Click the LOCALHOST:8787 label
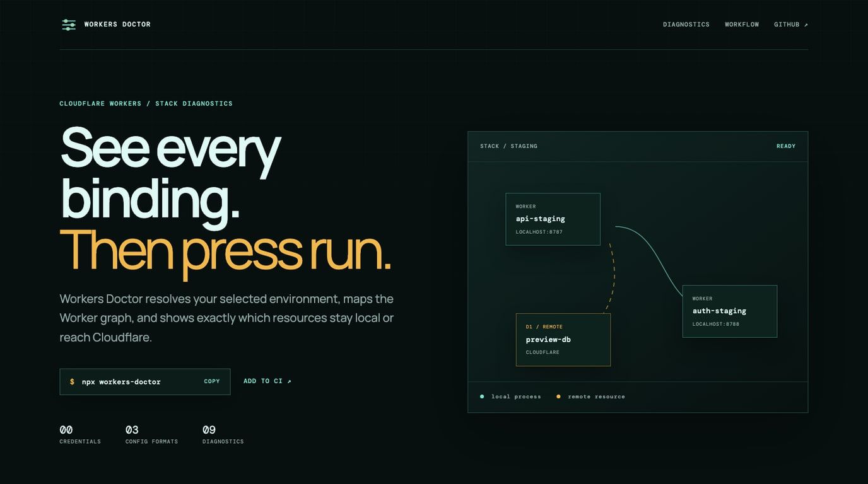The width and height of the screenshot is (868, 484). (x=539, y=232)
